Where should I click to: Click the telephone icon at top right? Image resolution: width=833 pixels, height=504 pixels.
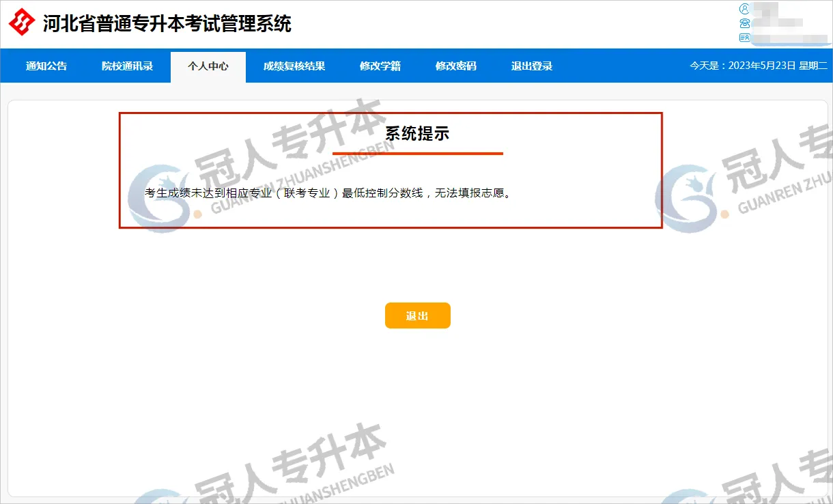tap(745, 23)
